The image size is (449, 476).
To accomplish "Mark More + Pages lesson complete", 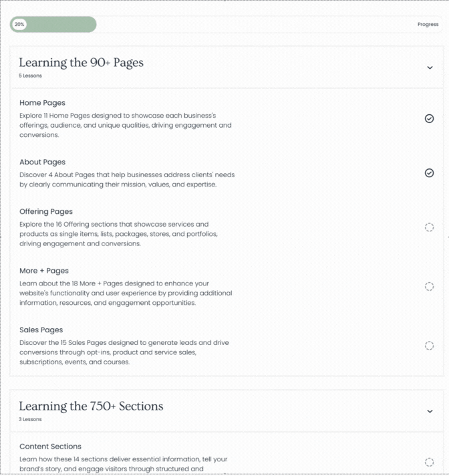I will coord(429,286).
